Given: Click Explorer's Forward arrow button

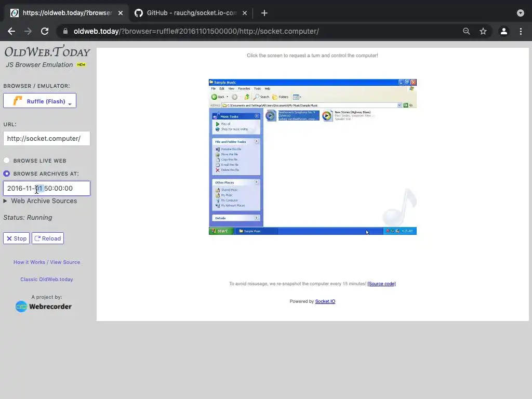Looking at the screenshot, I should tap(234, 97).
